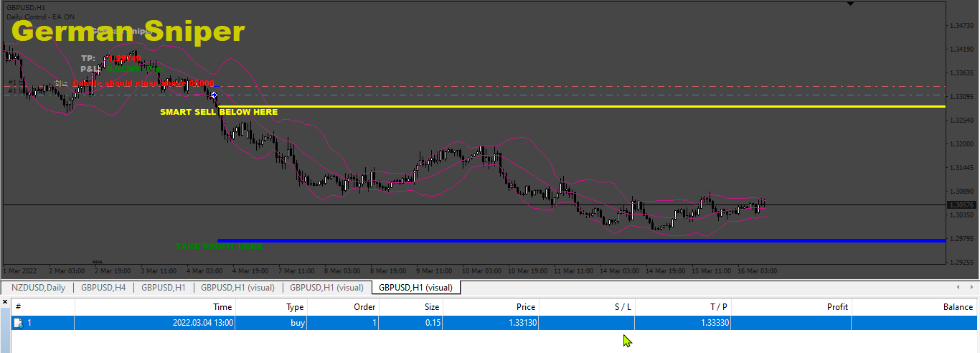Switch to the non-visual GBPUSD,H1 tab
This screenshot has width=980, height=353.
(164, 288)
